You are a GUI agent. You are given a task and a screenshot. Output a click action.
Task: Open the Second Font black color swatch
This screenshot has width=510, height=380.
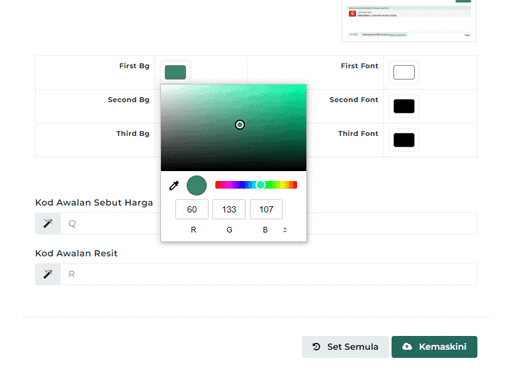tap(404, 106)
